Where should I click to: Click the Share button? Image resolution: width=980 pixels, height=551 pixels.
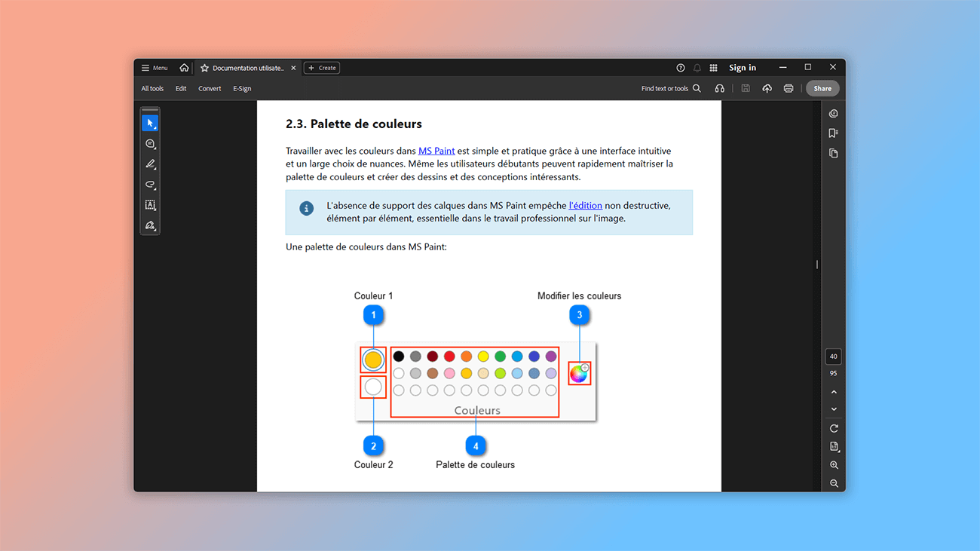point(822,88)
